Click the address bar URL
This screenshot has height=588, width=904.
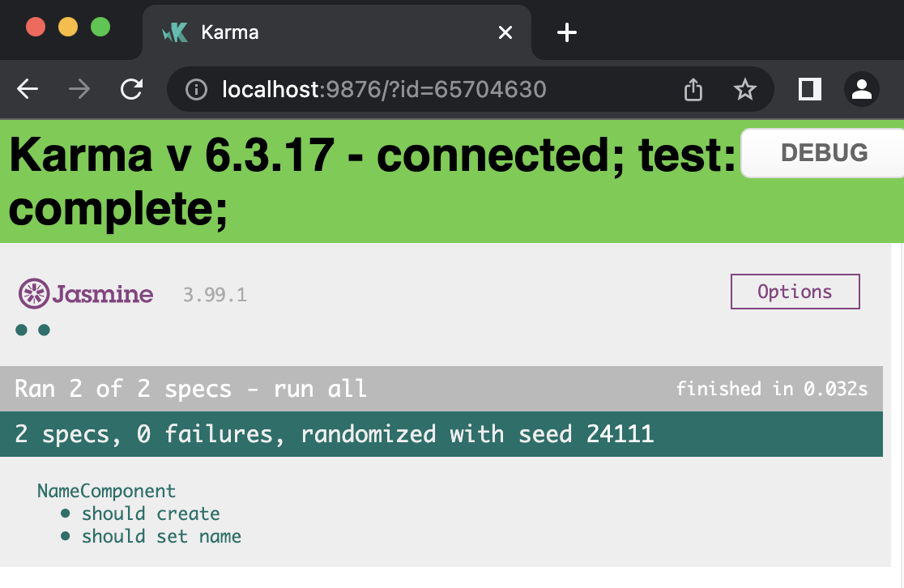[x=384, y=90]
